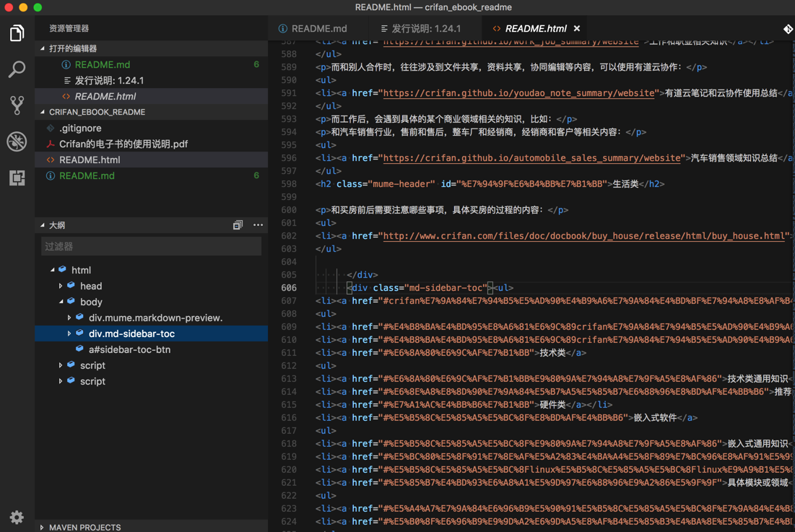
Task: Open the Search view in activity bar
Action: tap(17, 69)
